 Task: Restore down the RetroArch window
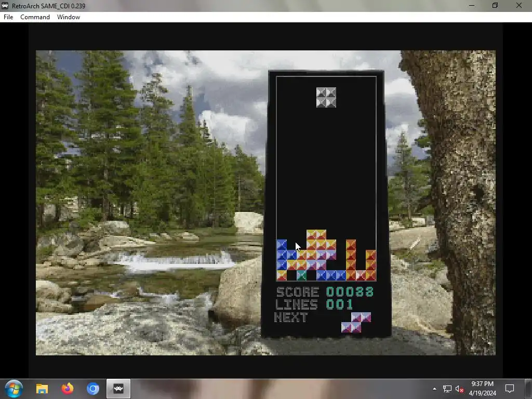(x=495, y=6)
